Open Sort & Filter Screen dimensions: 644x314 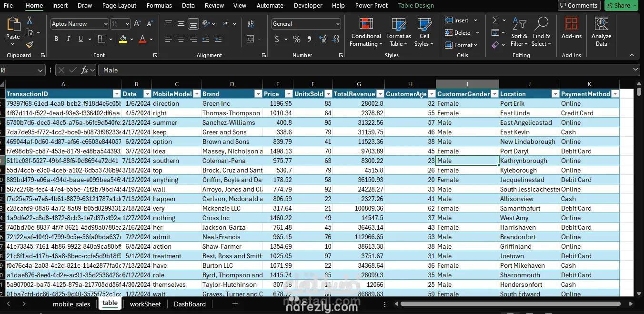click(519, 32)
